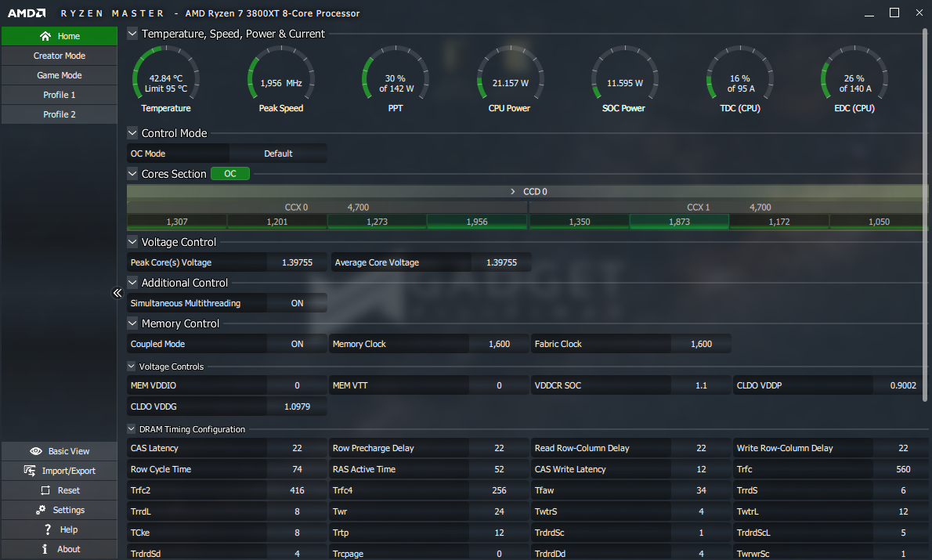Click the Average Core Voltage value
The image size is (932, 560).
[x=502, y=262]
